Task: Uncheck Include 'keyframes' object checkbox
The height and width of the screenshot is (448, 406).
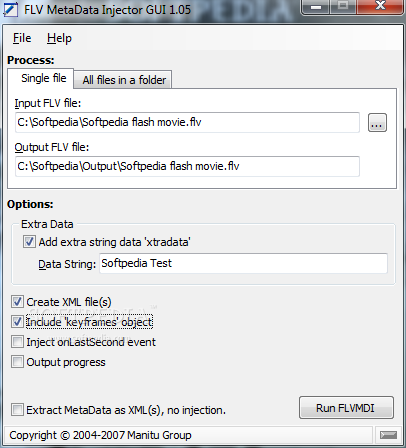Action: point(17,322)
